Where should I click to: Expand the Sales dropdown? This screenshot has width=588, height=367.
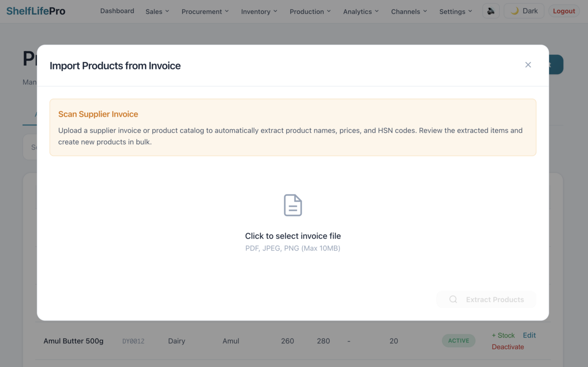(156, 11)
